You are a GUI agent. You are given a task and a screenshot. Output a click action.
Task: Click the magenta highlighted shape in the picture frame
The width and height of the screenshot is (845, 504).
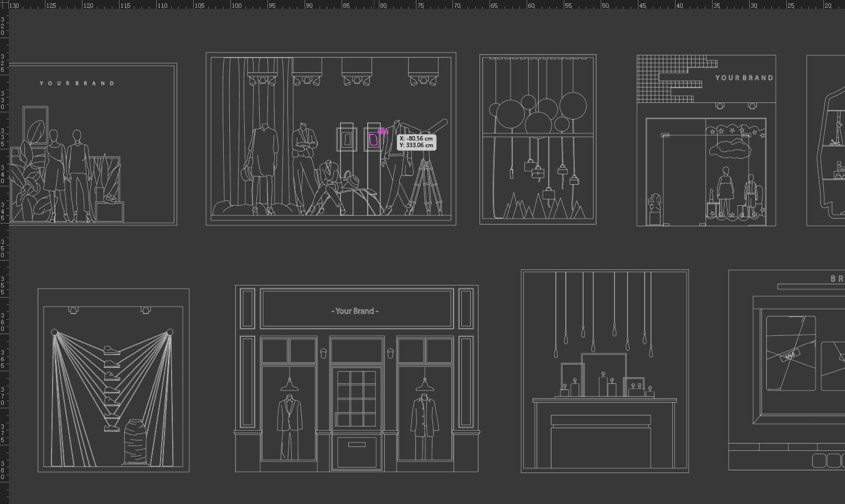coord(374,139)
